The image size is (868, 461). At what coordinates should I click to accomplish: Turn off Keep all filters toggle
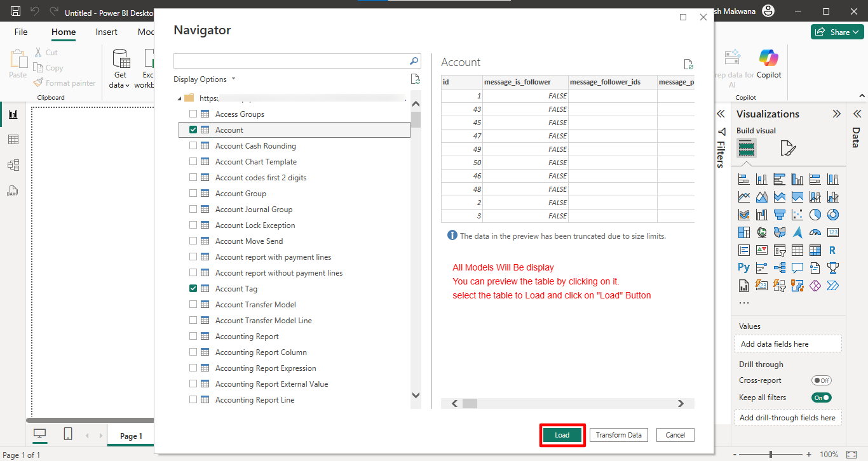point(821,398)
